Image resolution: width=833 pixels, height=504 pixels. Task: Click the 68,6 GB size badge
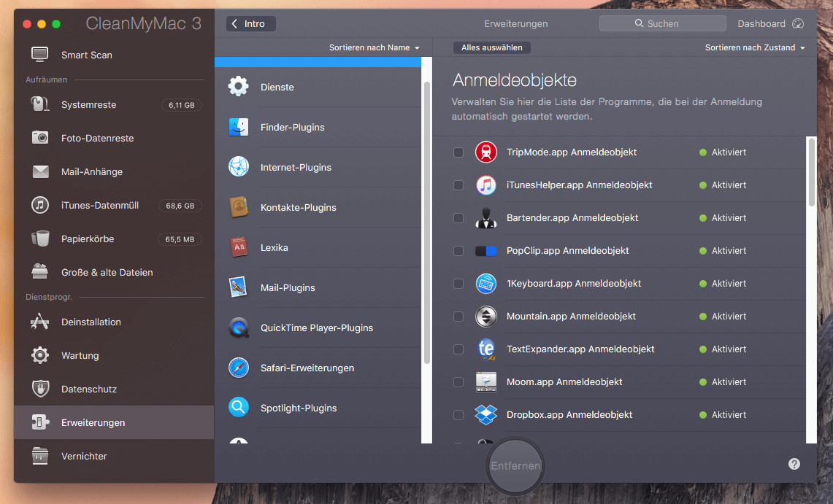click(x=180, y=205)
